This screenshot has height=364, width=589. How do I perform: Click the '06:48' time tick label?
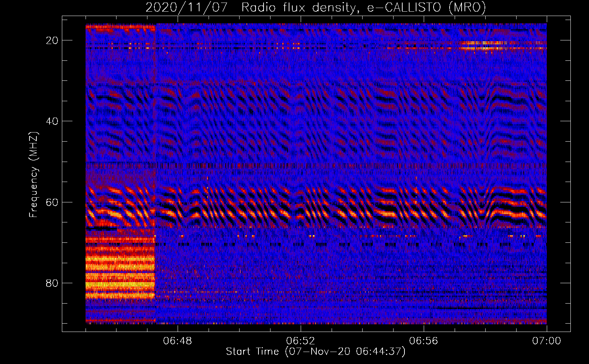178,341
